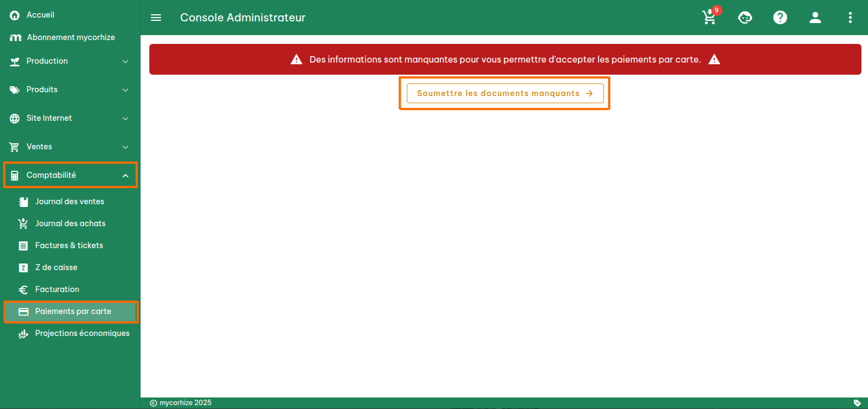Viewport: 868px width, 409px height.
Task: Open the shopping cart with 9 items
Action: click(710, 16)
